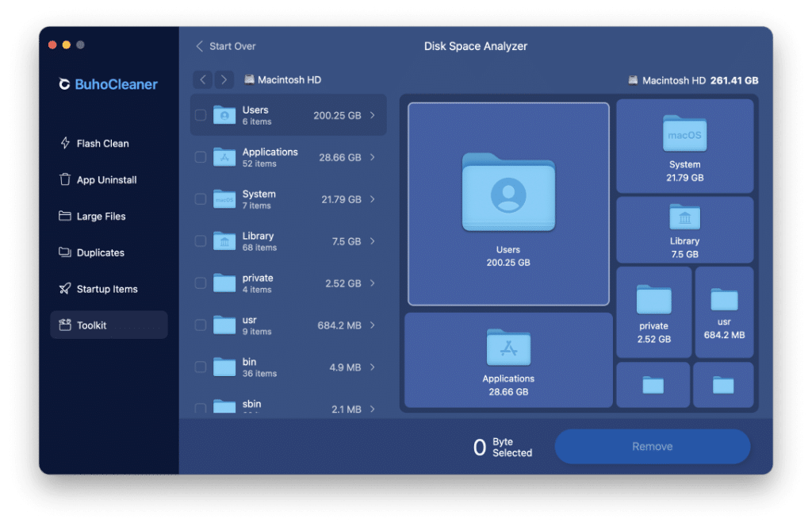Tick the Library folder checkbox
Image resolution: width=812 pixels, height=527 pixels.
tap(201, 241)
